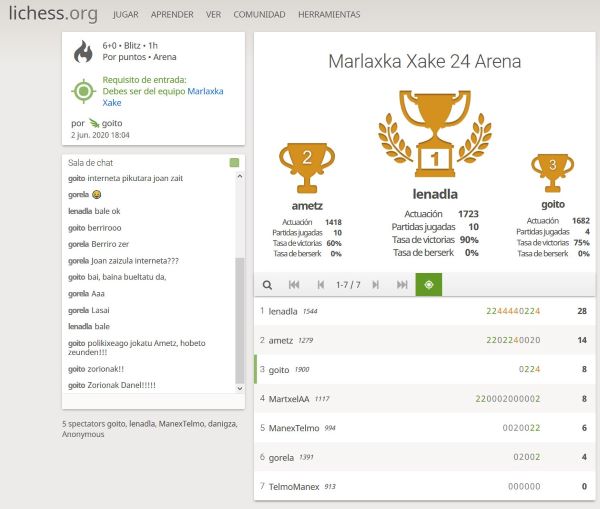Image resolution: width=600 pixels, height=509 pixels.
Task: Open the Marlaxka Xake team link
Action: (x=205, y=91)
